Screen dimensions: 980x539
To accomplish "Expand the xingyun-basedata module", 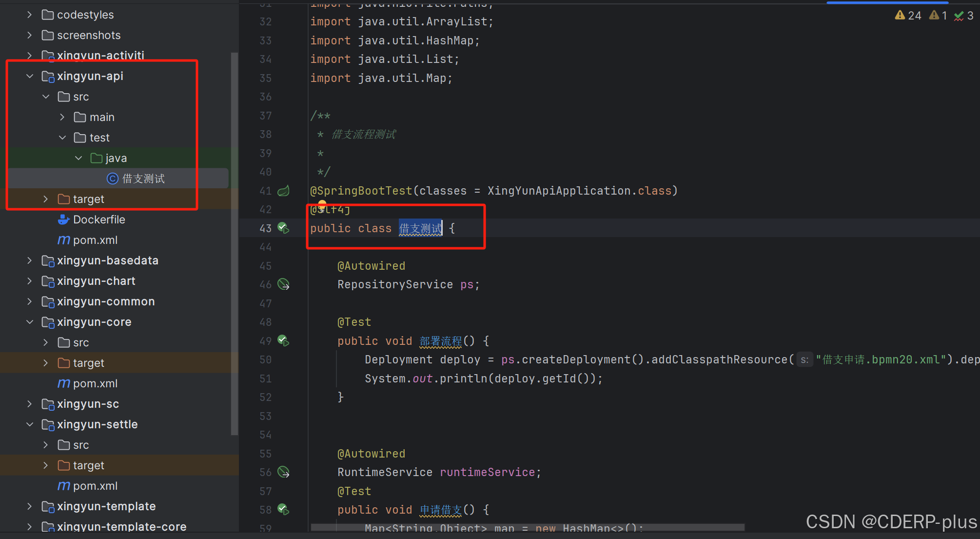I will coord(30,260).
